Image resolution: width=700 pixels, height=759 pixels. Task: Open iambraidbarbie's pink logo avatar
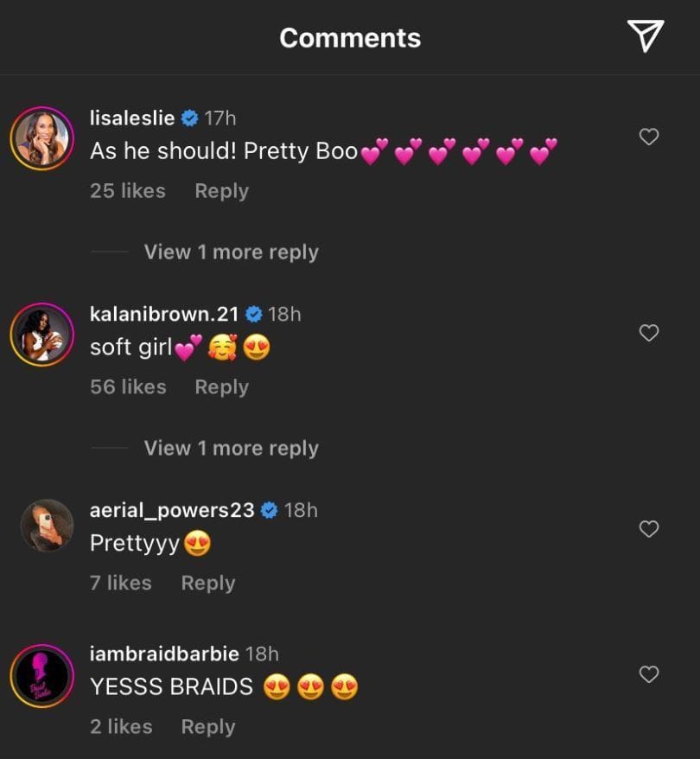[42, 675]
